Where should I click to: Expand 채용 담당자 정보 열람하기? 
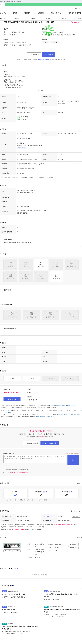pos(50,443)
